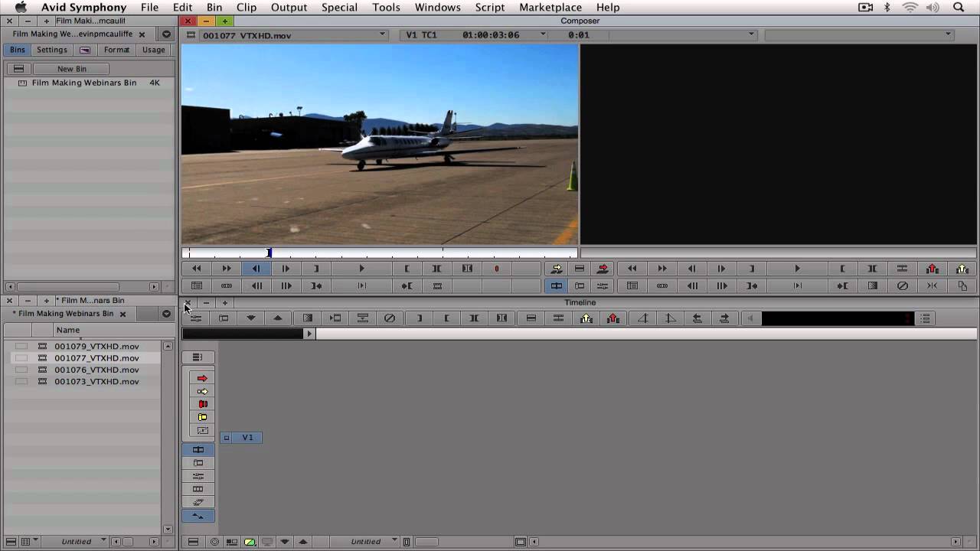Toggle the source monitor Gang button

click(227, 285)
